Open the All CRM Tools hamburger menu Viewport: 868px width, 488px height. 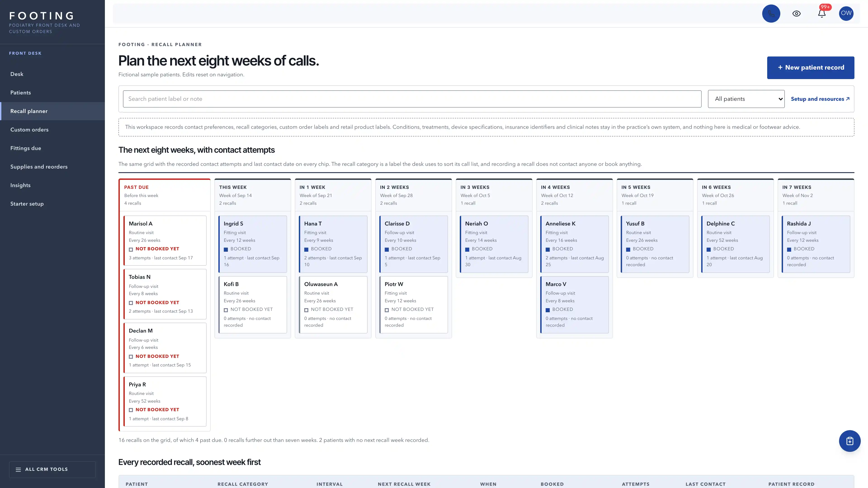click(52, 469)
